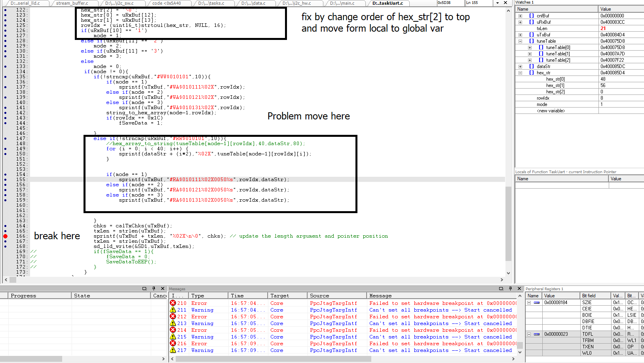
Task: Toggle the breakpoint dot beside line 148
Action: 5,144
